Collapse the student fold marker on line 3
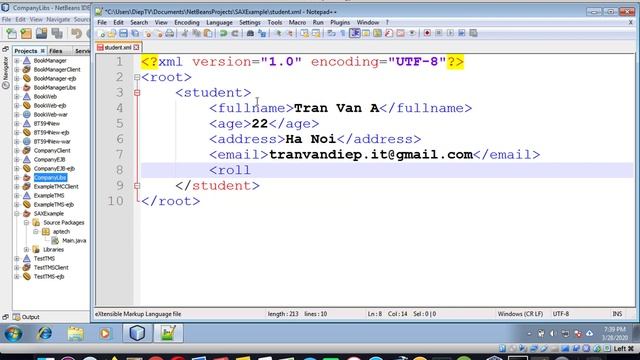Image resolution: width=640 pixels, height=360 pixels. pyautogui.click(x=137, y=93)
